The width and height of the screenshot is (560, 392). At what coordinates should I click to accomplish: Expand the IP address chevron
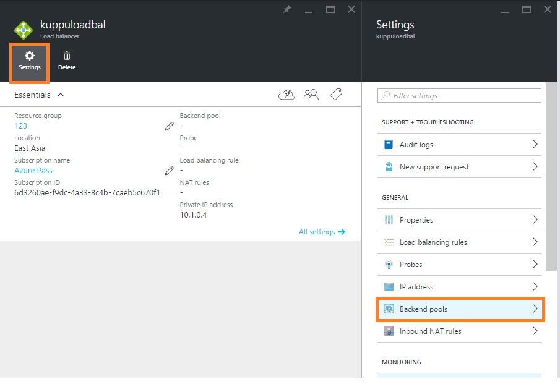(535, 287)
